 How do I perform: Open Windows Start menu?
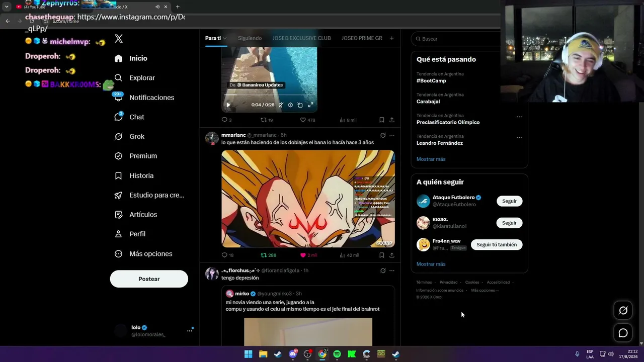(248, 354)
